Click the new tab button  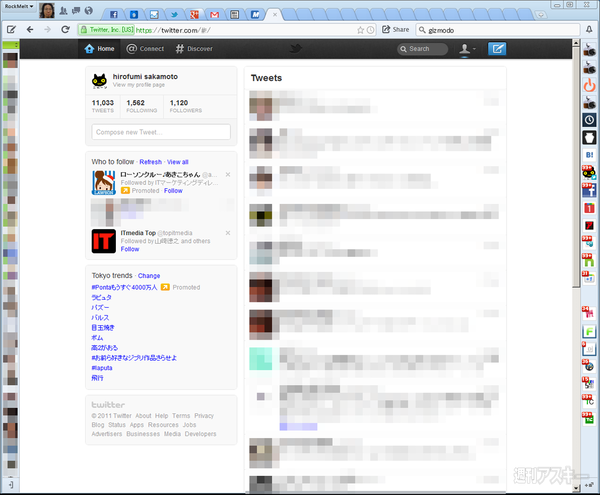[541, 15]
